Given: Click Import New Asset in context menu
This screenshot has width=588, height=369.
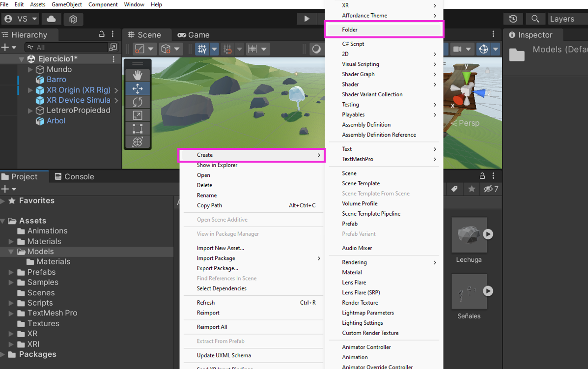Looking at the screenshot, I should pos(220,248).
